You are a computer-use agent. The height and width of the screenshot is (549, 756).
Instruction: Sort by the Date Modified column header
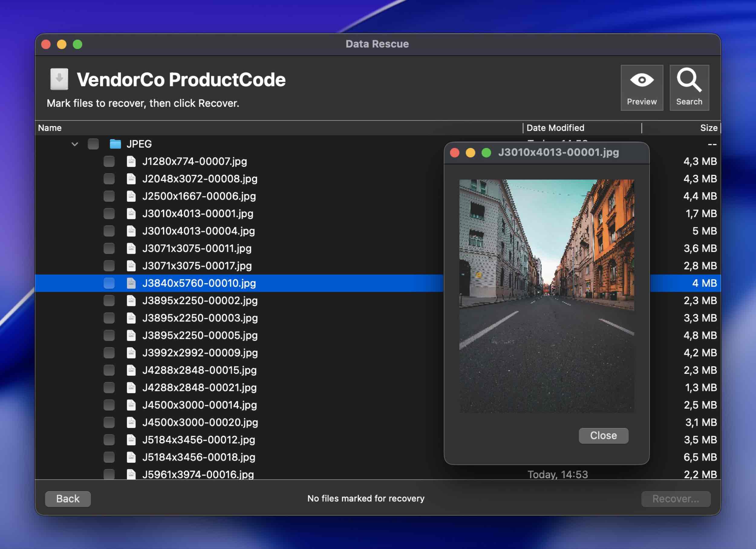[x=555, y=128]
